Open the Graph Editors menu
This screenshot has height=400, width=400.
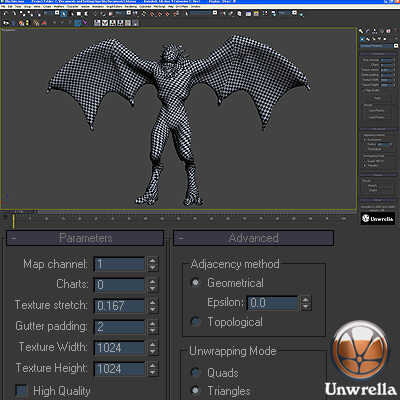click(114, 6)
